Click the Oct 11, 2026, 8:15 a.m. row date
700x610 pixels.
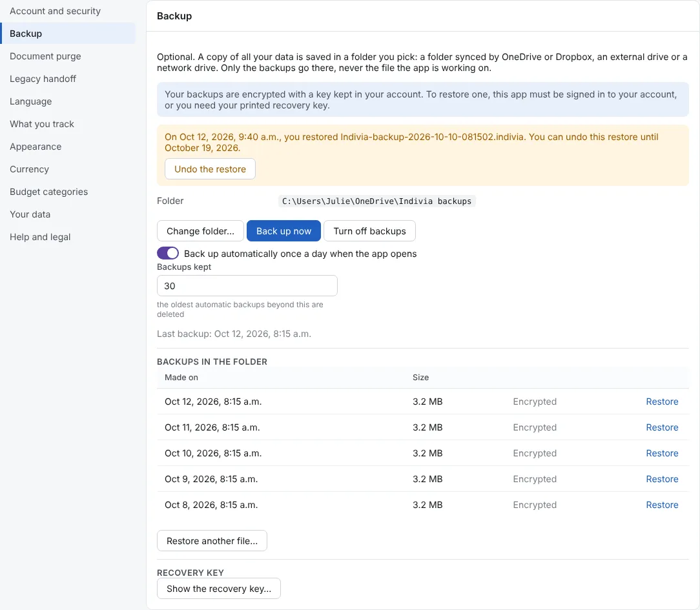(212, 427)
